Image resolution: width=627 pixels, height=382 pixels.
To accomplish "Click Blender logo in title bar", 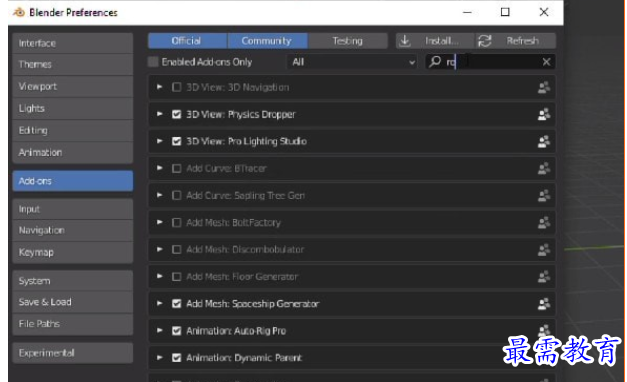I will click(19, 12).
